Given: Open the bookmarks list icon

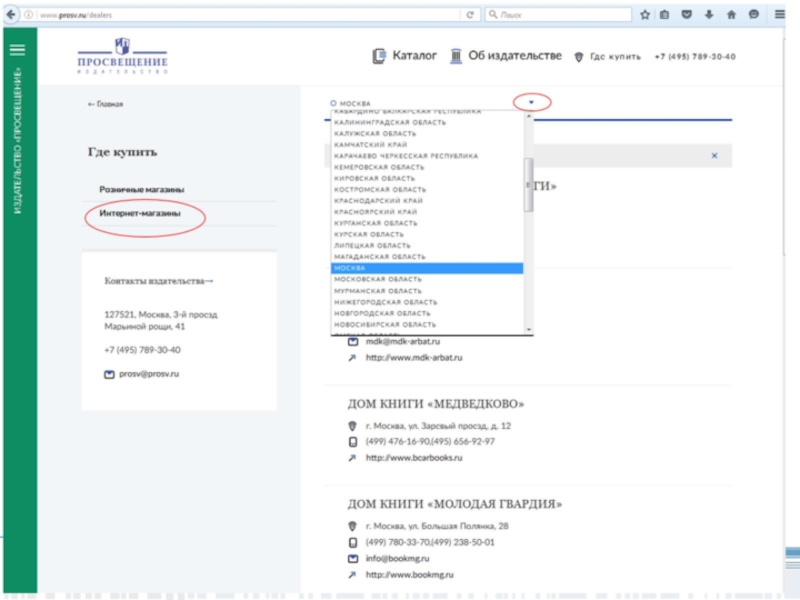Looking at the screenshot, I should pyautogui.click(x=664, y=15).
